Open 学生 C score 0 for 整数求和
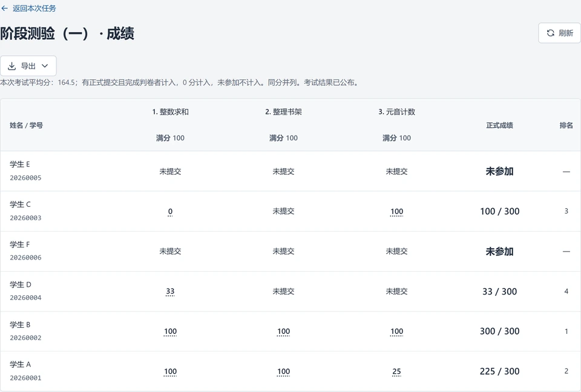Image resolution: width=581 pixels, height=392 pixels. point(170,212)
